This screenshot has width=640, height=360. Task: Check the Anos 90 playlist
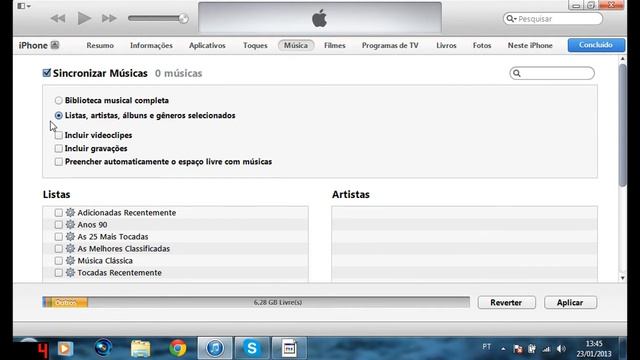[x=59, y=224]
